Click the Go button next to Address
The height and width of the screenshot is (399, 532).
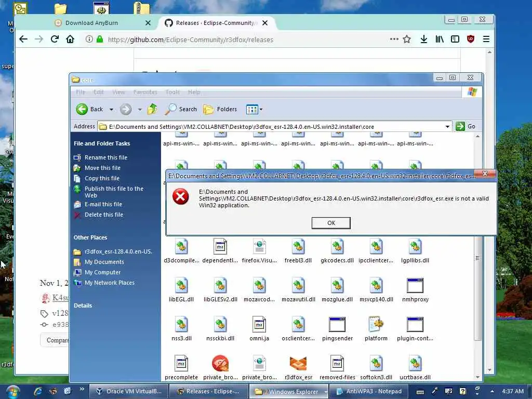(465, 126)
